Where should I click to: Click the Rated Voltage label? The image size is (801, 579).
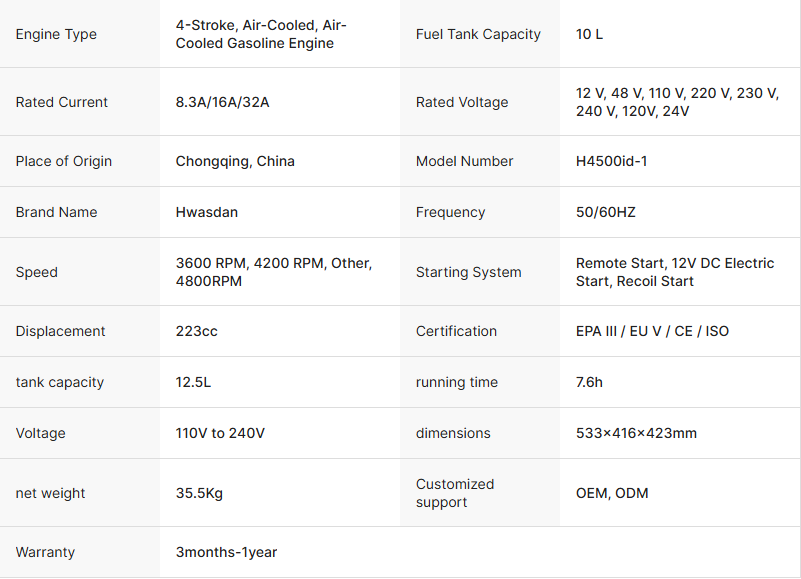point(462,102)
